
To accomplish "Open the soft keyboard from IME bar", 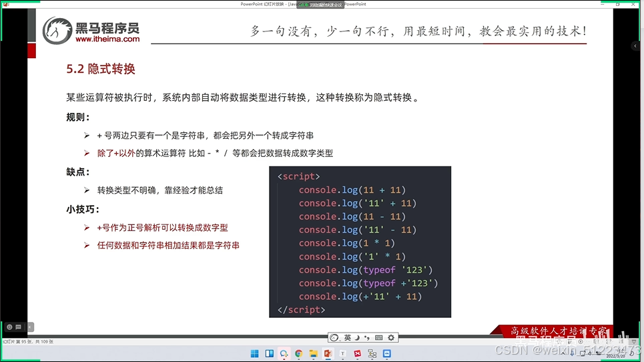I will (378, 338).
